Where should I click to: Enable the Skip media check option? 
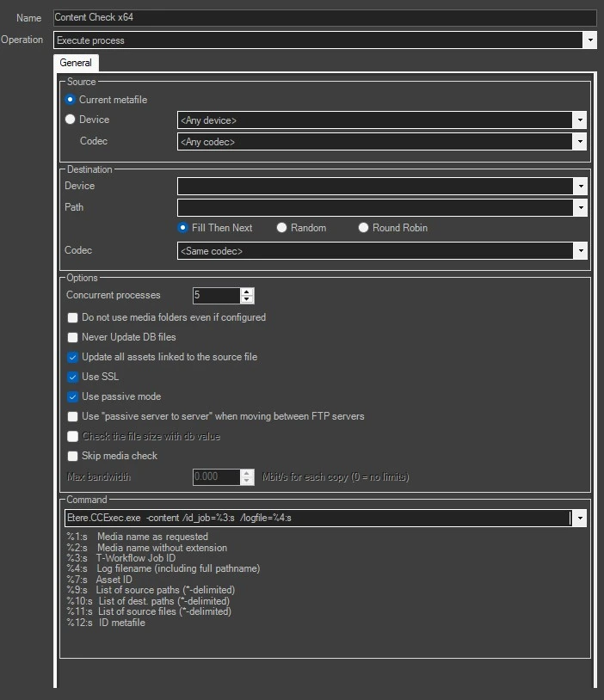point(73,456)
